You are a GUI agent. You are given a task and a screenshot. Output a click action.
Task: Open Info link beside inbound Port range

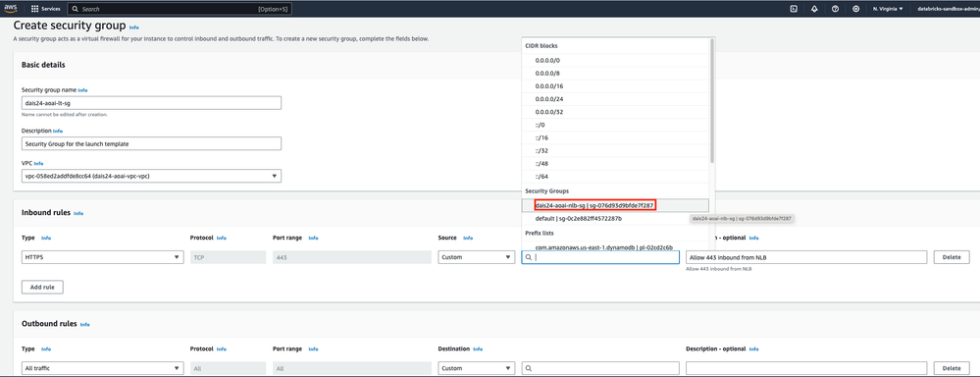[x=313, y=239]
